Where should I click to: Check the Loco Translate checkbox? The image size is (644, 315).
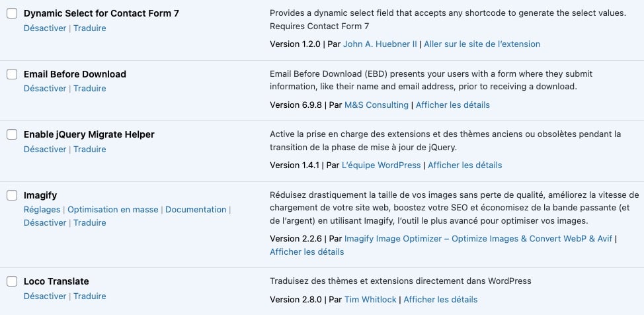pos(12,281)
